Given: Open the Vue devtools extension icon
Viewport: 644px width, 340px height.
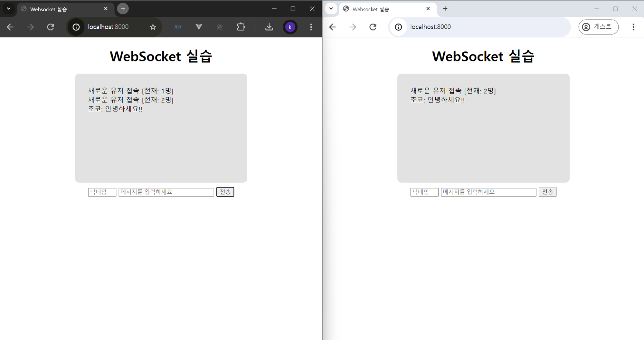Looking at the screenshot, I should click(x=199, y=27).
